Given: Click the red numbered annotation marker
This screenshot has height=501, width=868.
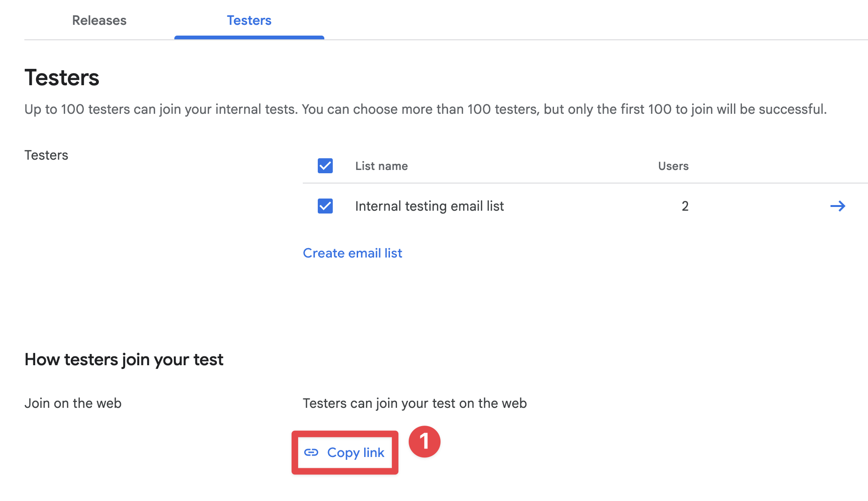Looking at the screenshot, I should 425,442.
